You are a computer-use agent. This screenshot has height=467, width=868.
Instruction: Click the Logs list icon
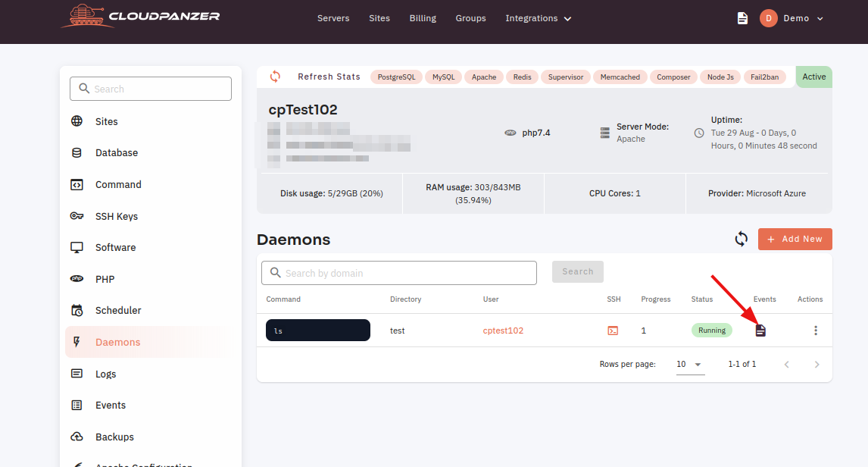tap(77, 374)
